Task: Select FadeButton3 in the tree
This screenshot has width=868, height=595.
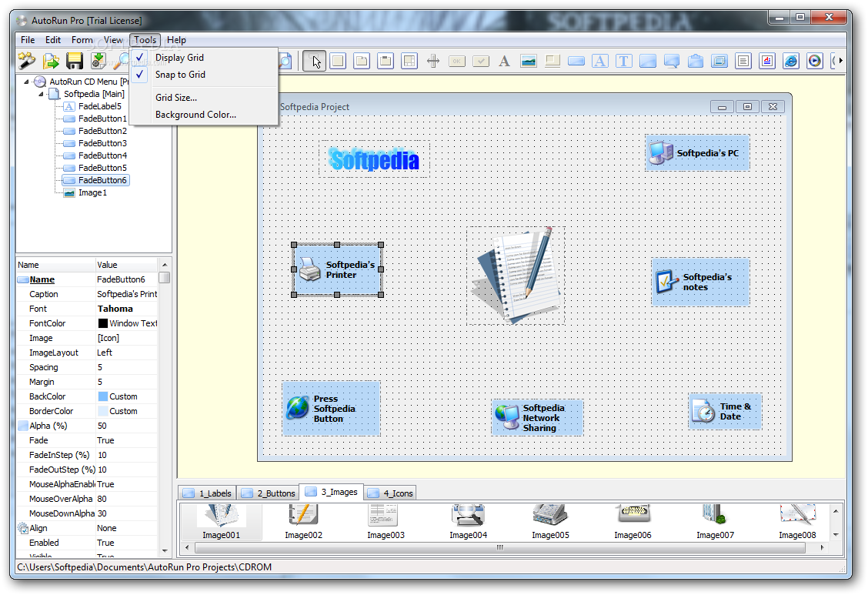Action: (102, 143)
